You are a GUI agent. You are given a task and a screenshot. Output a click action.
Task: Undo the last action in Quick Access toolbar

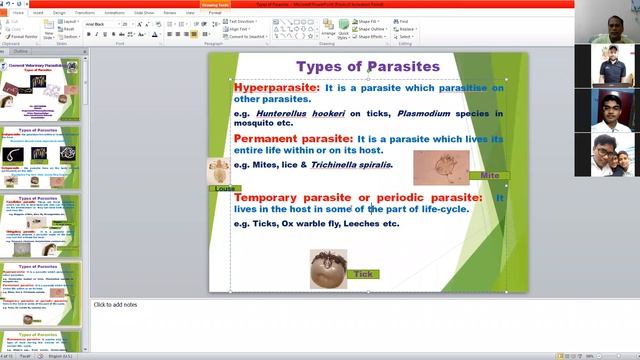(8, 4)
